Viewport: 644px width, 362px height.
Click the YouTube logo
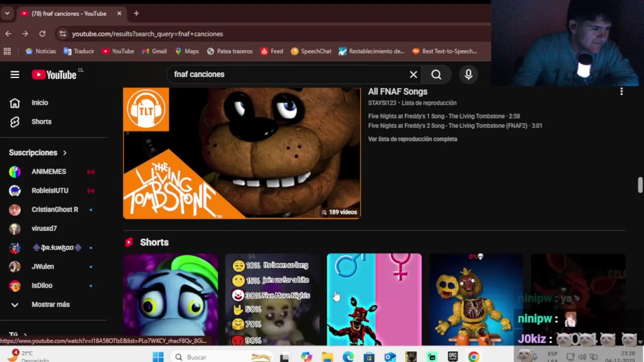(x=54, y=74)
